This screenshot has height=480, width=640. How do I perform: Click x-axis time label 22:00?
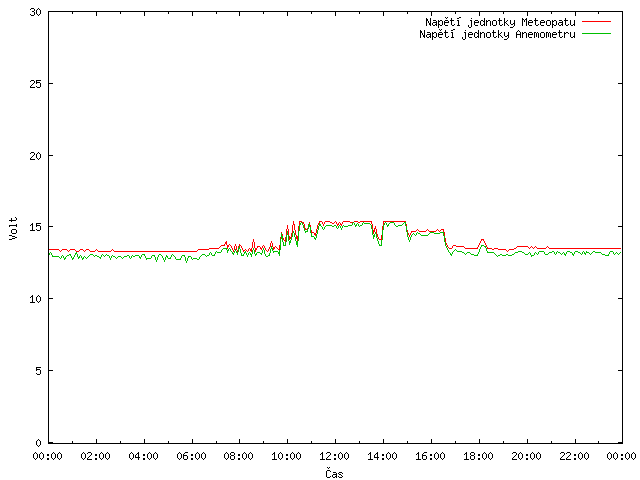[x=574, y=456]
